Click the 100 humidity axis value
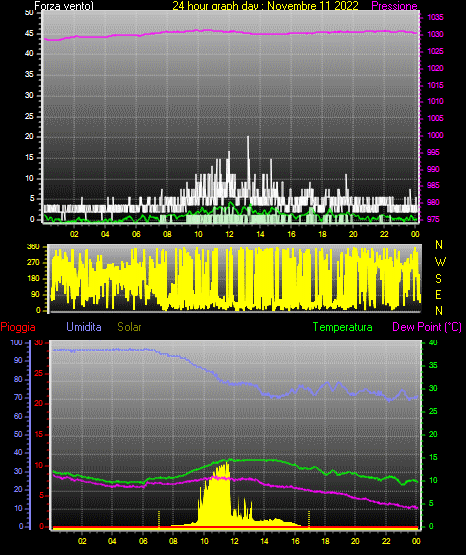This screenshot has width=466, height=555. [x=16, y=342]
